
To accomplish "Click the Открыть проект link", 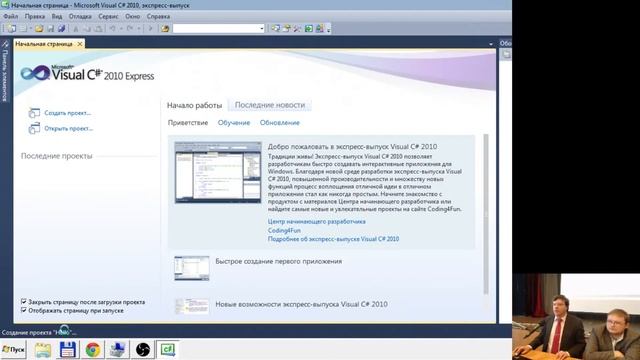I will 69,128.
